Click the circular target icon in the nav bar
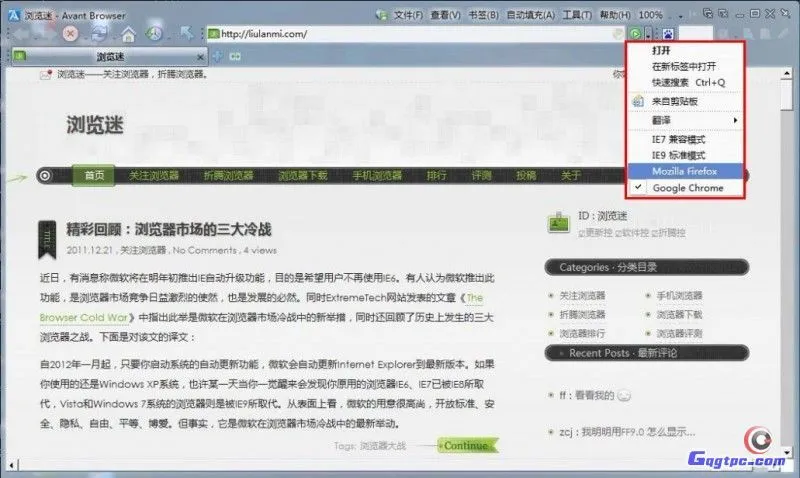 (x=45, y=175)
